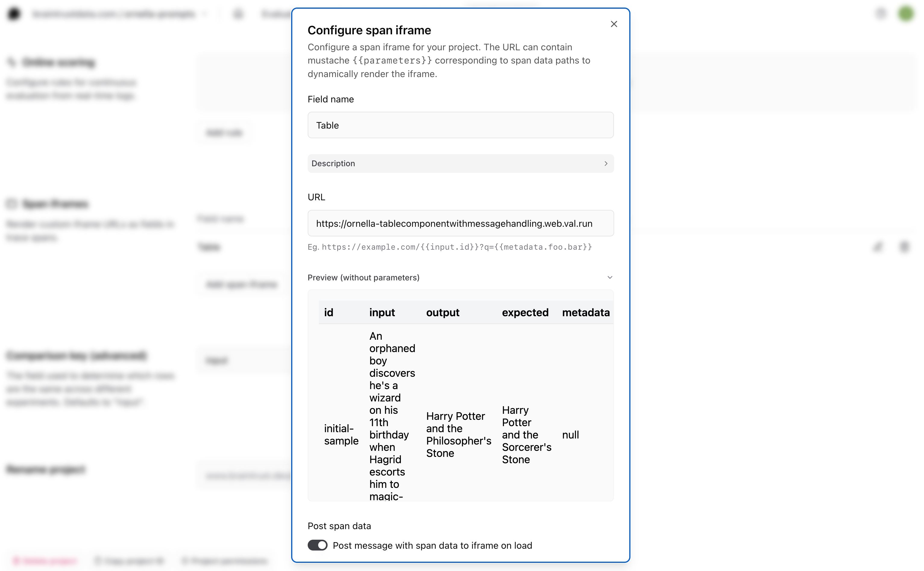Click the Project permissions icon
Screen dimensions: 924x571
[185, 561]
